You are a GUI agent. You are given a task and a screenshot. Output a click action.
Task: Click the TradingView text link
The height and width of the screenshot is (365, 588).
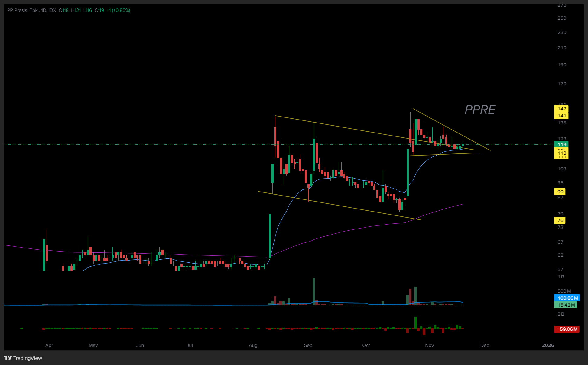28,358
